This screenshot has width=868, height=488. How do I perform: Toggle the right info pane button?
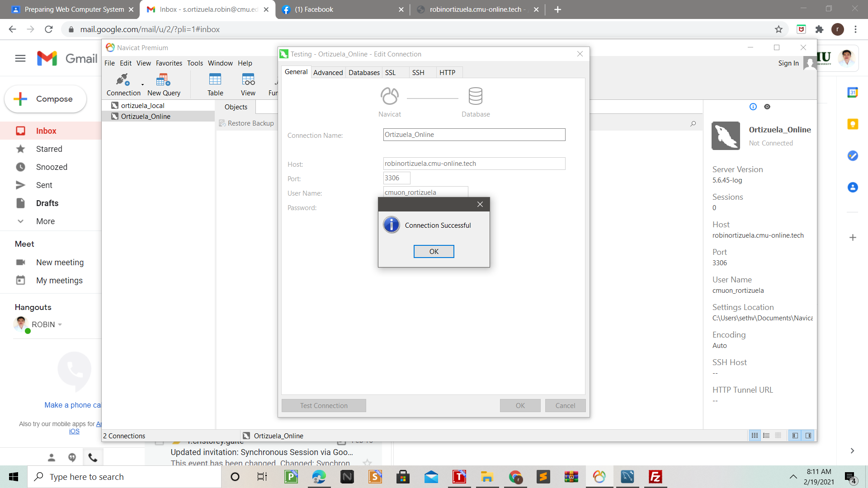pos(808,436)
